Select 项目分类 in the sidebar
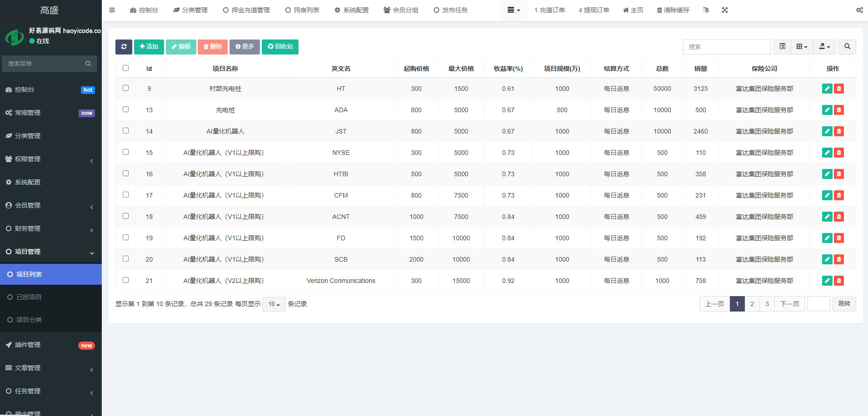The height and width of the screenshot is (416, 868). click(28, 320)
